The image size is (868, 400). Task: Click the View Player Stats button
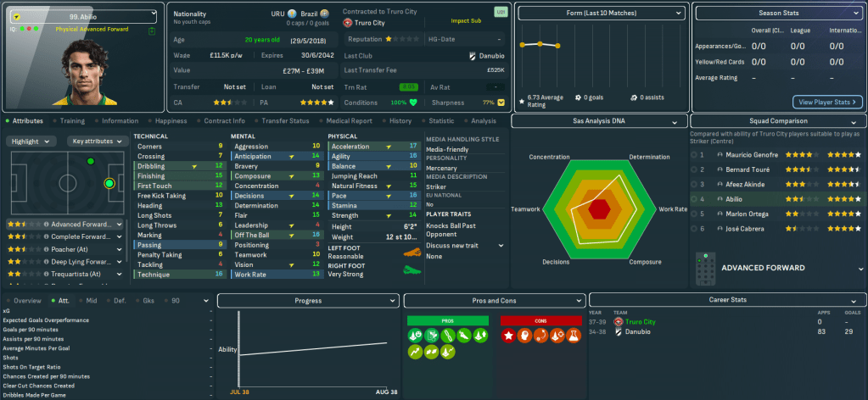827,102
